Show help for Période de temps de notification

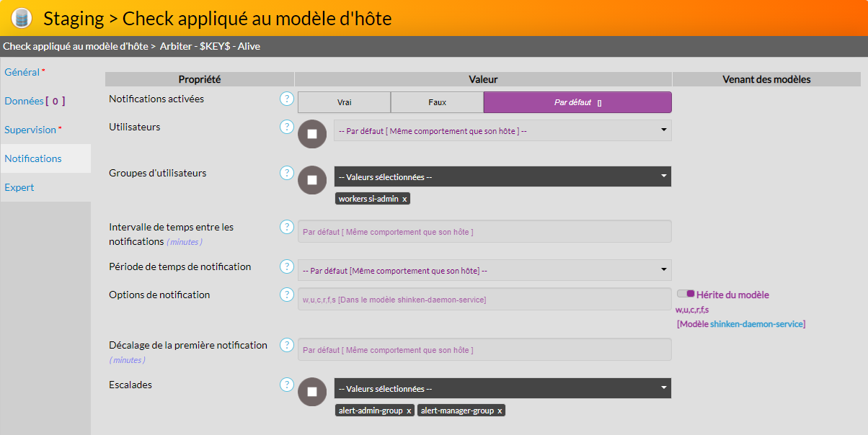(x=287, y=266)
